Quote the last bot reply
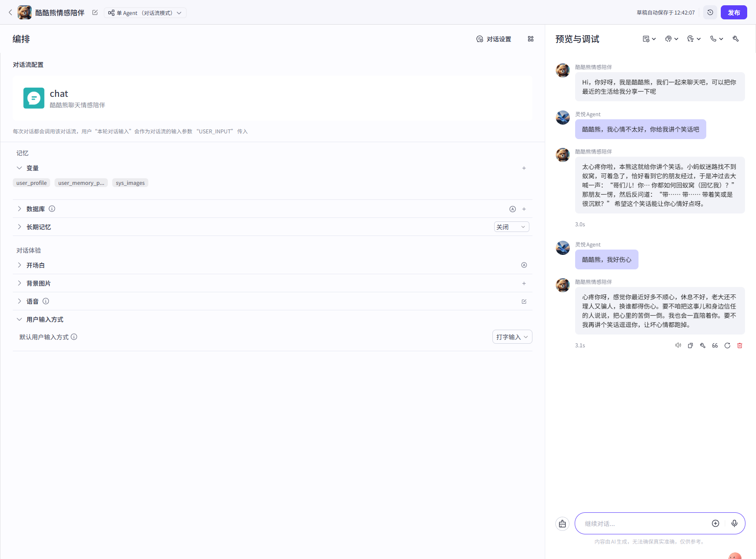 click(x=715, y=346)
